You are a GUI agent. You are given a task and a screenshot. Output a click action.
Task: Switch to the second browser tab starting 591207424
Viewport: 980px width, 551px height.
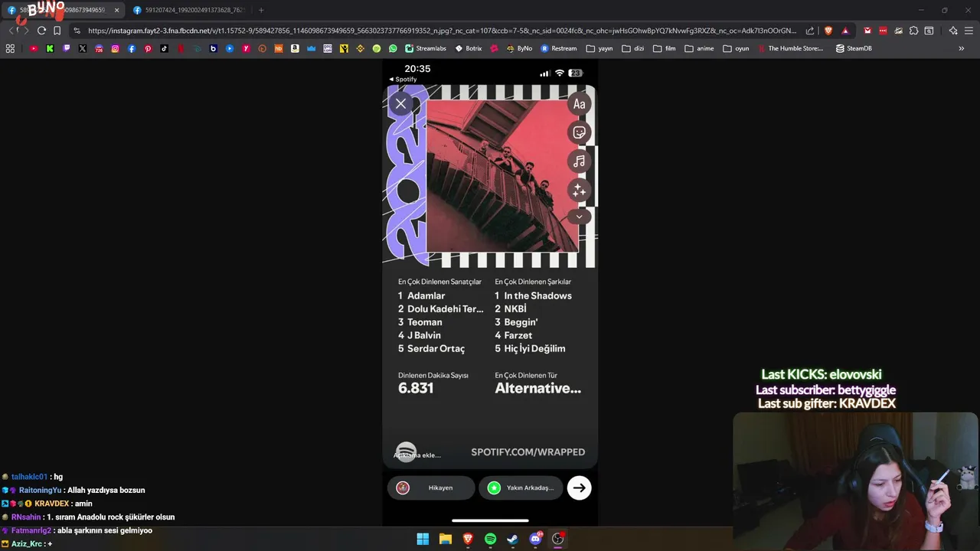click(x=189, y=10)
